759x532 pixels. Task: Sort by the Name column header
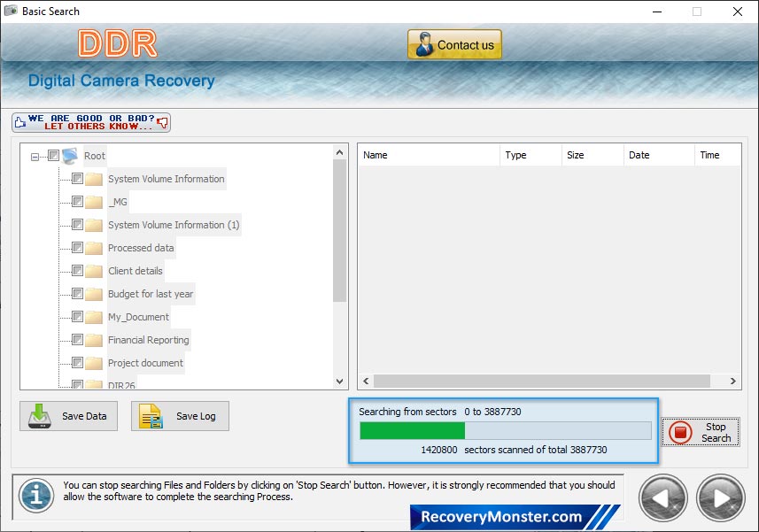[429, 155]
